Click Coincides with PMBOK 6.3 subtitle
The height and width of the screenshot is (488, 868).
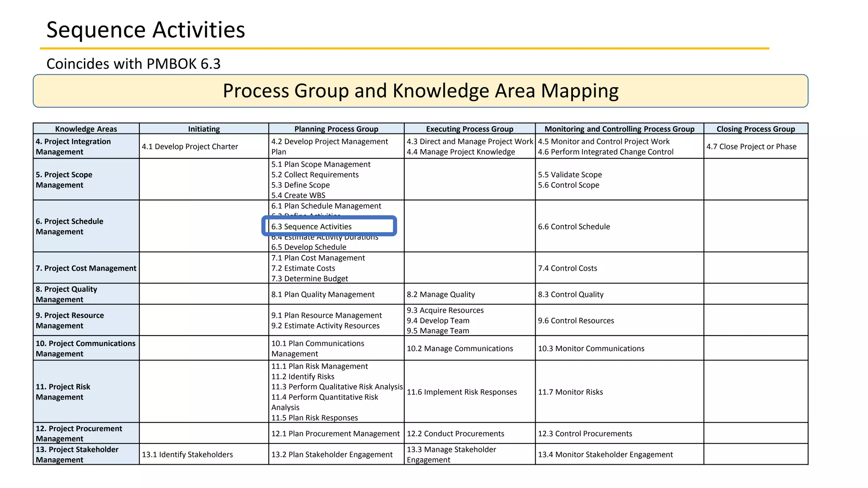point(134,64)
